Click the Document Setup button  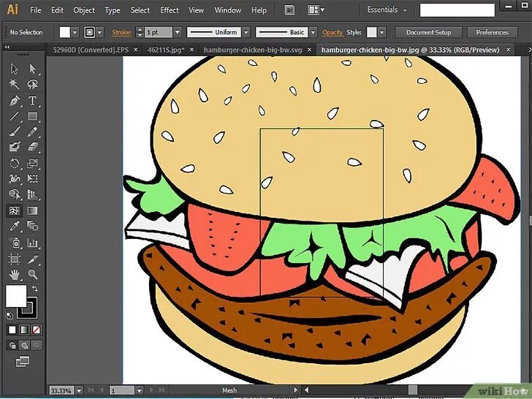pos(428,33)
